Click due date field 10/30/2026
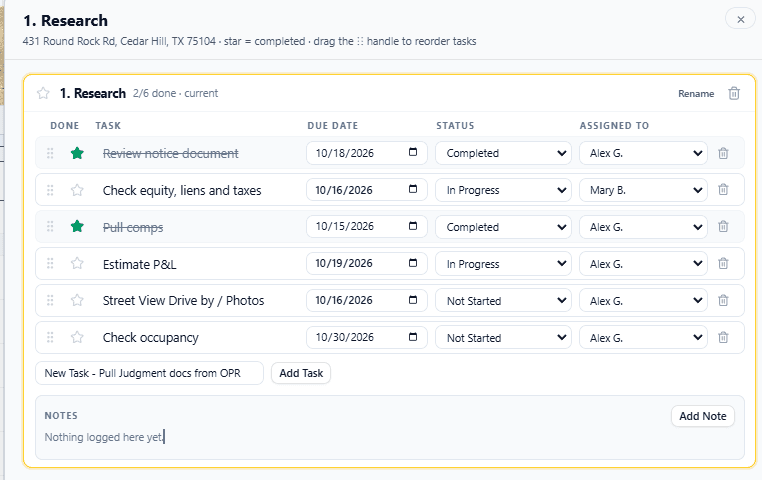762x480 pixels. (x=366, y=338)
